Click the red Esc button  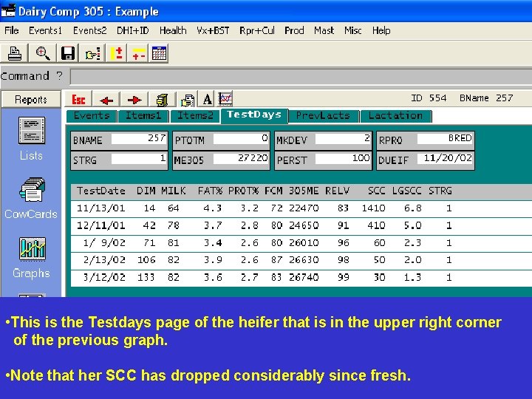click(x=78, y=100)
